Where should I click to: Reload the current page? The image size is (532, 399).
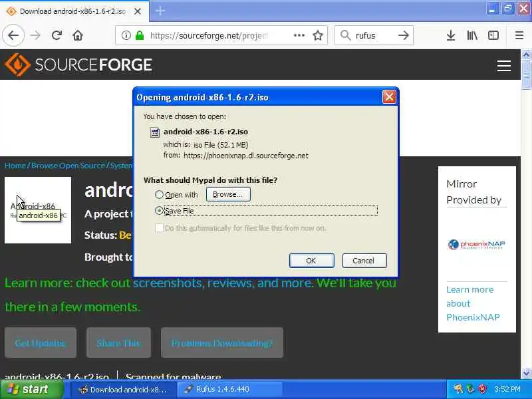57,35
